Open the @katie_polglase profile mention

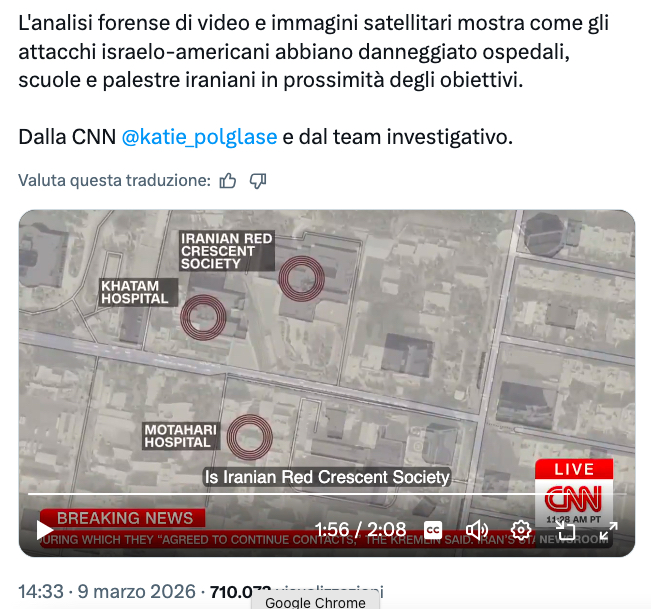[199, 137]
